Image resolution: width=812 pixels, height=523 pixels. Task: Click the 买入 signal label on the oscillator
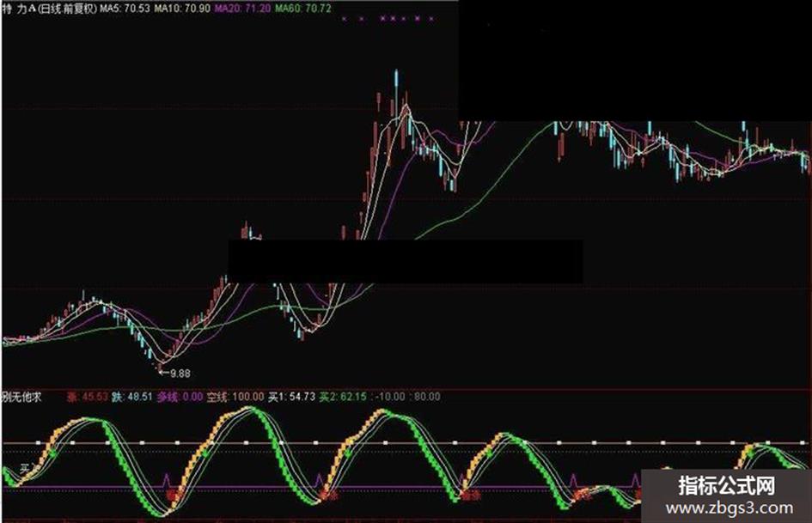click(28, 469)
